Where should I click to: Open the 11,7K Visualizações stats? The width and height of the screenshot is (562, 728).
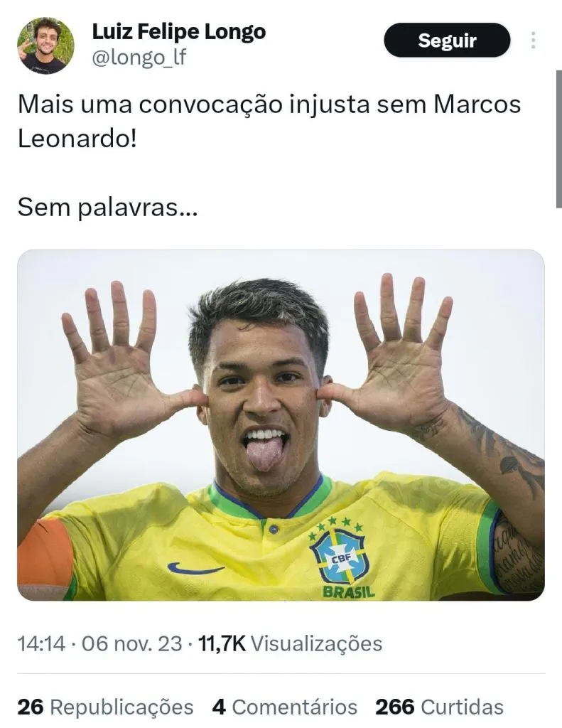click(x=290, y=643)
